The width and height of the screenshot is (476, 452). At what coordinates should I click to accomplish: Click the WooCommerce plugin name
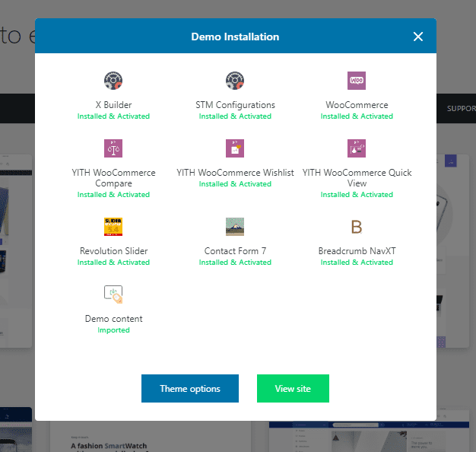point(357,105)
